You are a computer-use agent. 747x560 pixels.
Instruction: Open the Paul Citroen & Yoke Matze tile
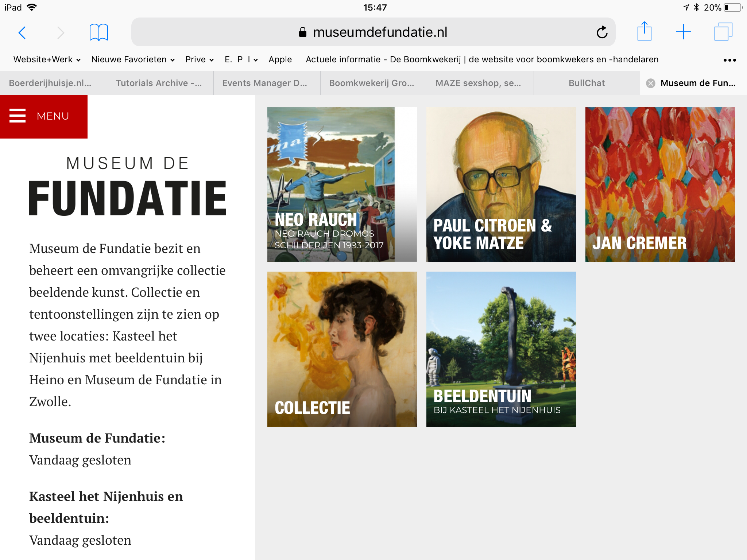[x=501, y=184]
